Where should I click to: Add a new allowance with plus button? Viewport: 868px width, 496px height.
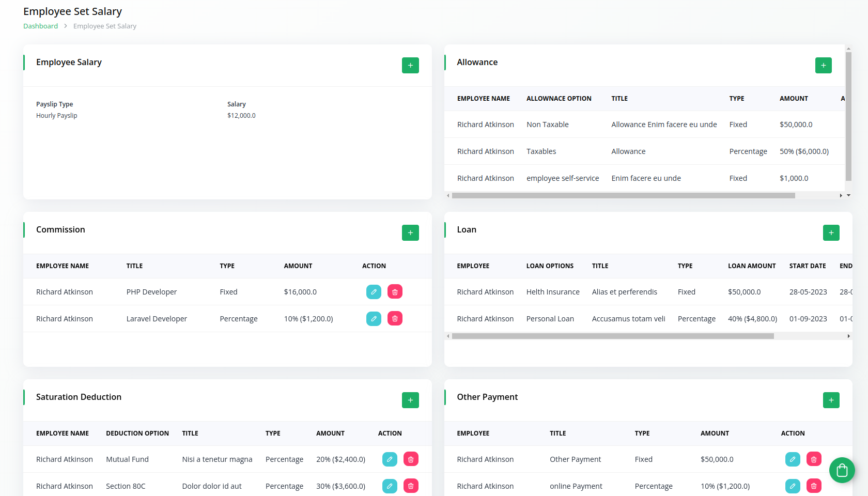pyautogui.click(x=823, y=65)
